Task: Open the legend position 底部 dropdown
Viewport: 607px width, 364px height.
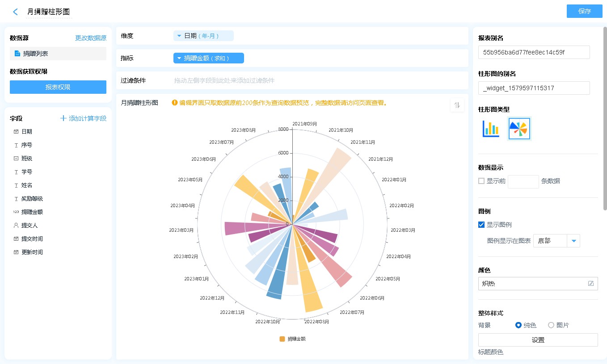Action: [x=573, y=241]
